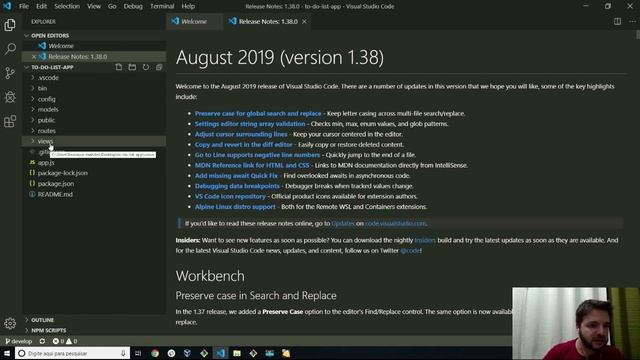Open errors and warnings count in status bar
This screenshot has height=360, width=640.
point(65,341)
